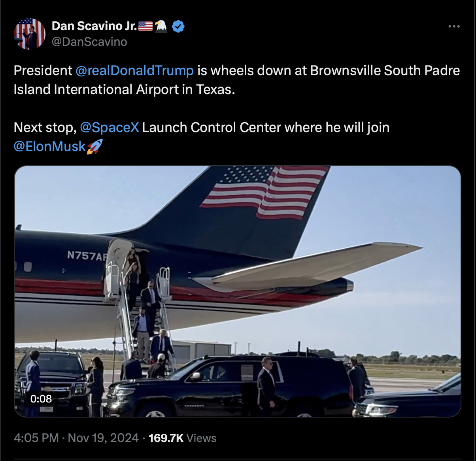Click the 0:08 video duration badge
The image size is (476, 461).
(x=41, y=399)
